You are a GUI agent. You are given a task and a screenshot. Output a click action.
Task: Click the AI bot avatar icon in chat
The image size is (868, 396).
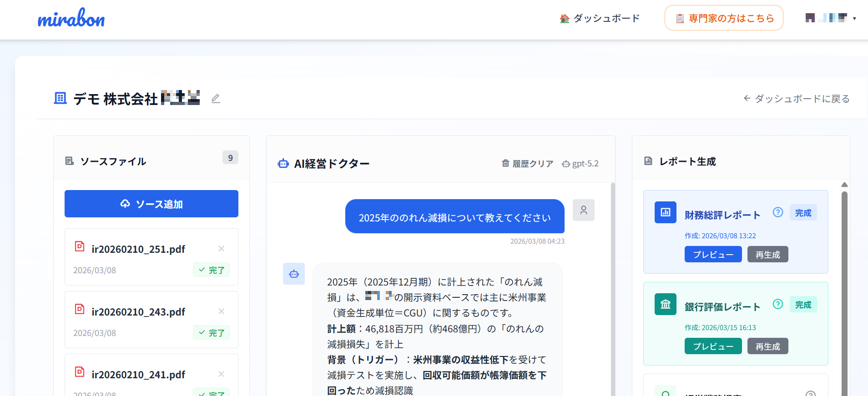pos(294,274)
